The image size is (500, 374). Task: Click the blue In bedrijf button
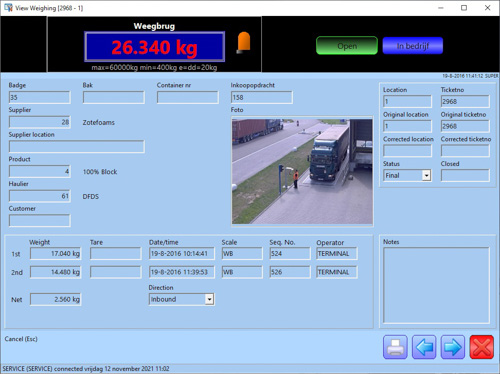[x=413, y=46]
